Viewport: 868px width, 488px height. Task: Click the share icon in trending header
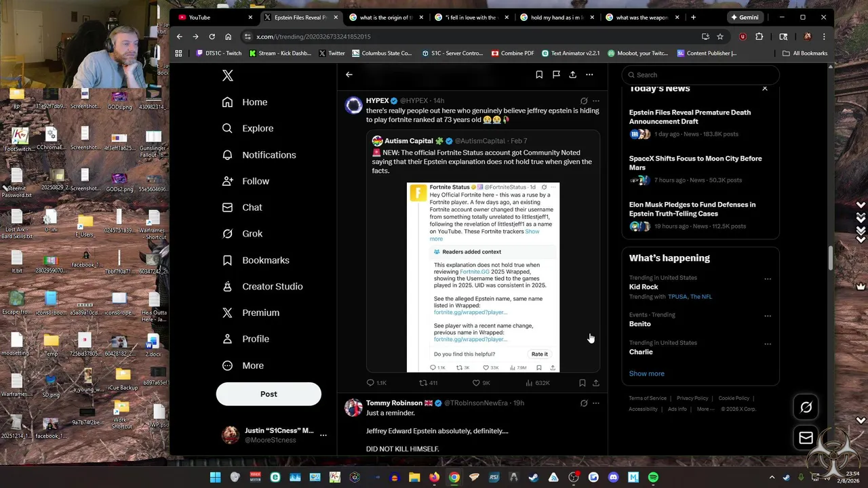click(573, 75)
